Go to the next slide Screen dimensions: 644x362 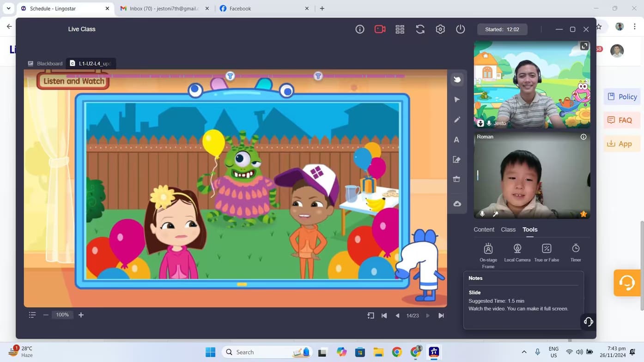[428, 315]
